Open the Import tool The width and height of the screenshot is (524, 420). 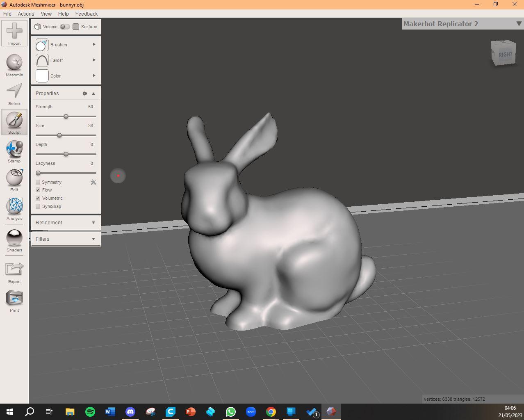click(14, 33)
